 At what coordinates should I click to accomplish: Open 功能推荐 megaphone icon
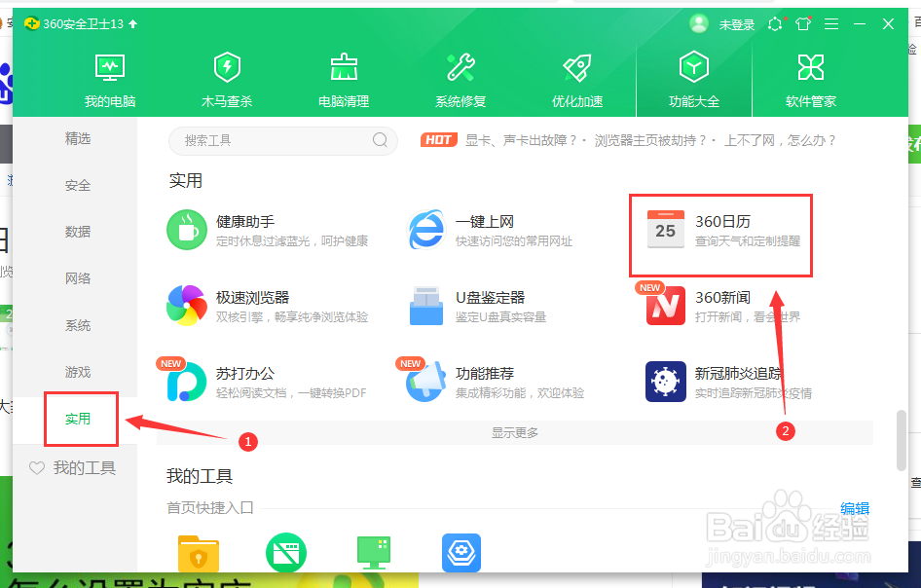[425, 382]
